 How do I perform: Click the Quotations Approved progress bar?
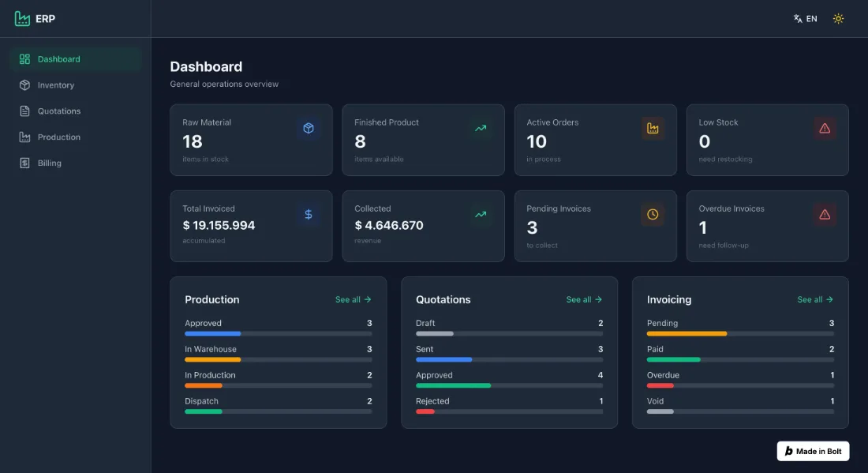click(x=509, y=386)
